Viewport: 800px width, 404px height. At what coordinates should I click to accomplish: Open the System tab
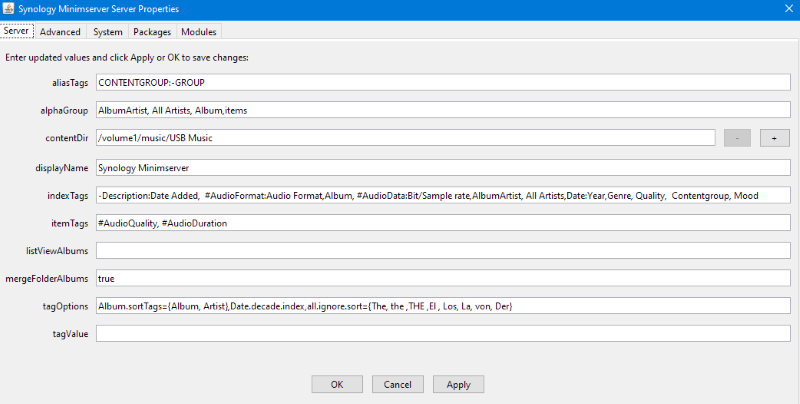pos(108,32)
